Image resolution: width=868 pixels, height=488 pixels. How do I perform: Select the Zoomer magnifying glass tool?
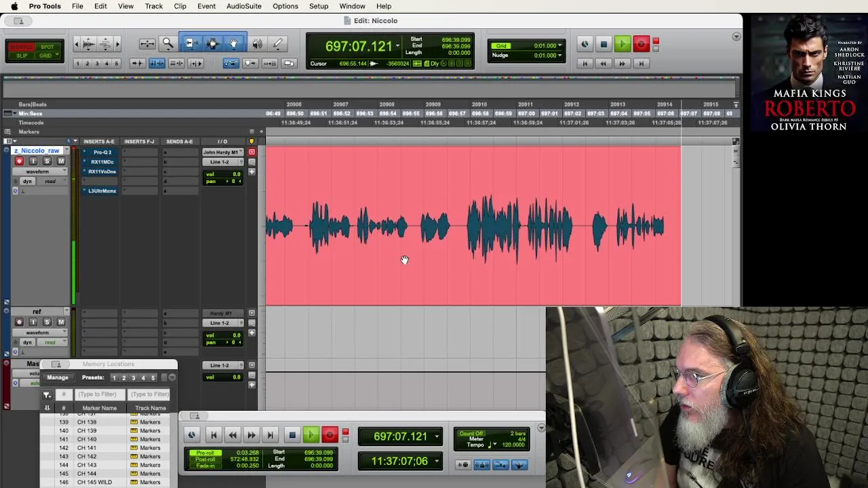[167, 44]
